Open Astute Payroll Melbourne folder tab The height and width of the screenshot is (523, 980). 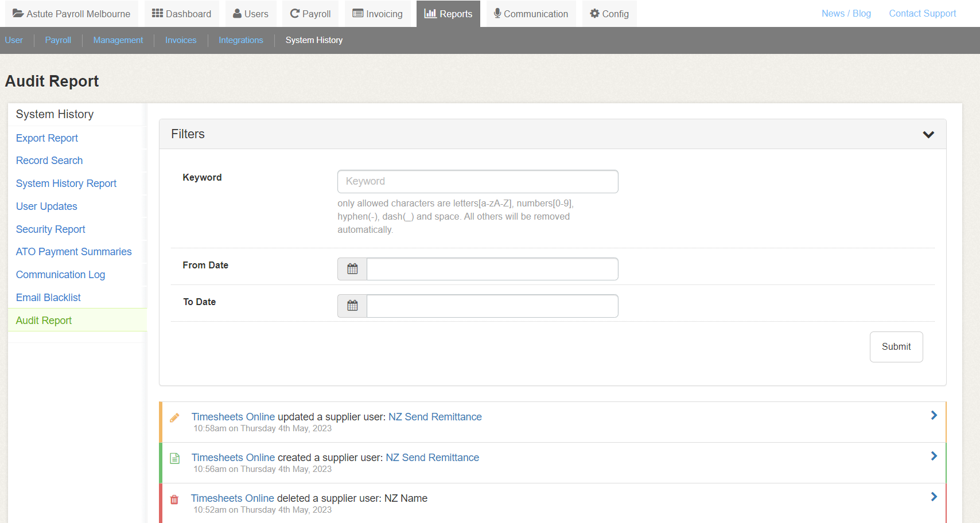(x=72, y=14)
